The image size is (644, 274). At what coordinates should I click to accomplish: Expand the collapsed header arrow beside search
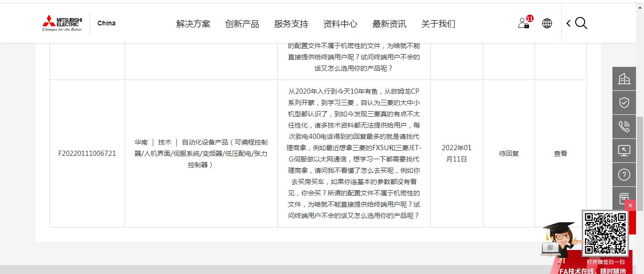(x=569, y=24)
